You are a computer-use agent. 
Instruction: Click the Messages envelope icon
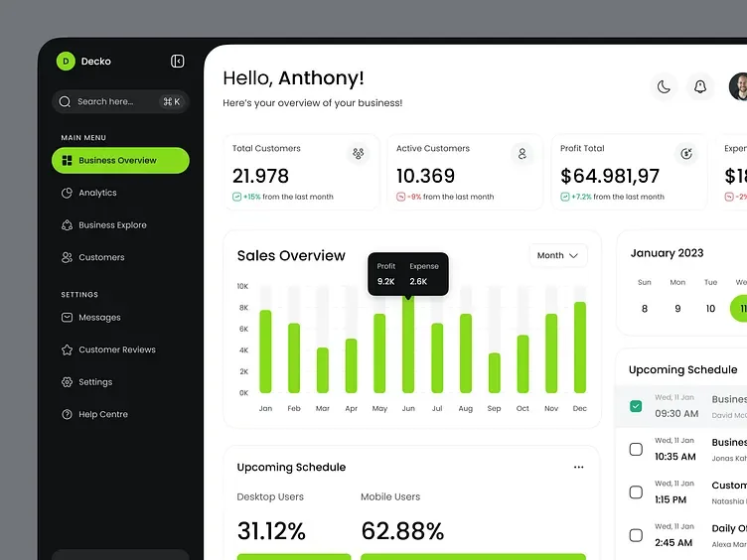[68, 318]
